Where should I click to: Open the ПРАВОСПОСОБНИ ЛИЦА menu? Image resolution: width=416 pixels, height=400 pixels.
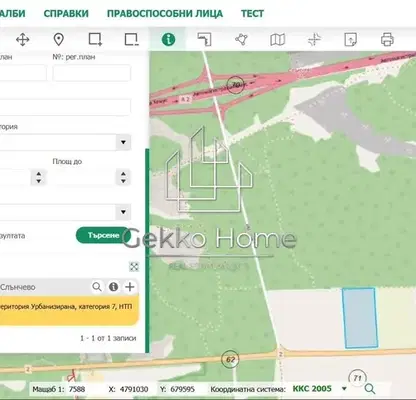[165, 14]
